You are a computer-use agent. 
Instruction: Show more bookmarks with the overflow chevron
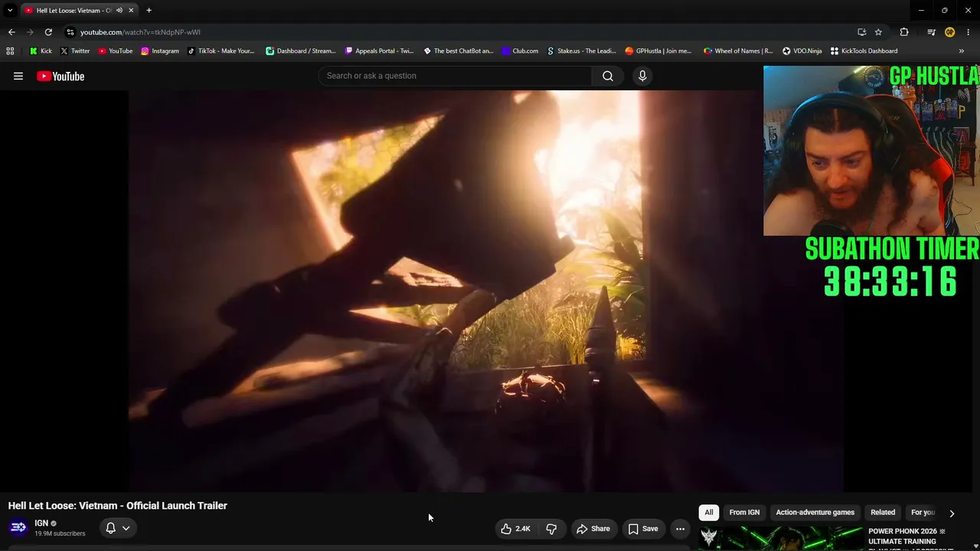pos(962,51)
